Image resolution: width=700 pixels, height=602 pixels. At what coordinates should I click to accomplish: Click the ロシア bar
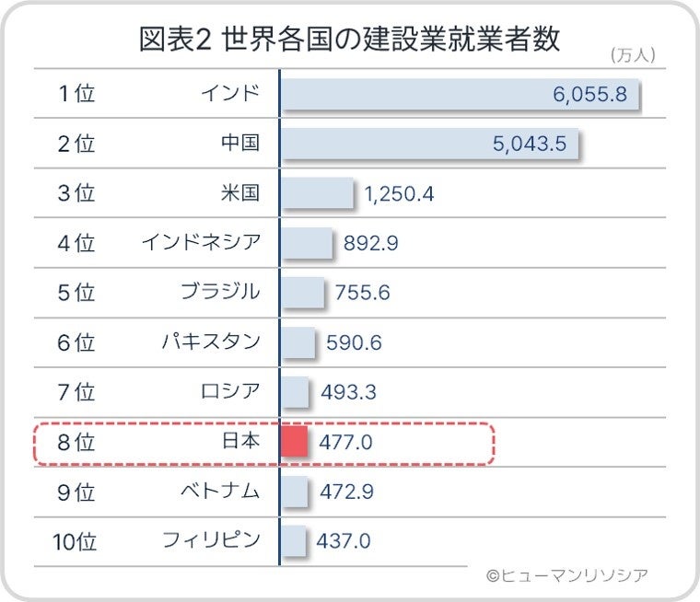pyautogui.click(x=295, y=392)
